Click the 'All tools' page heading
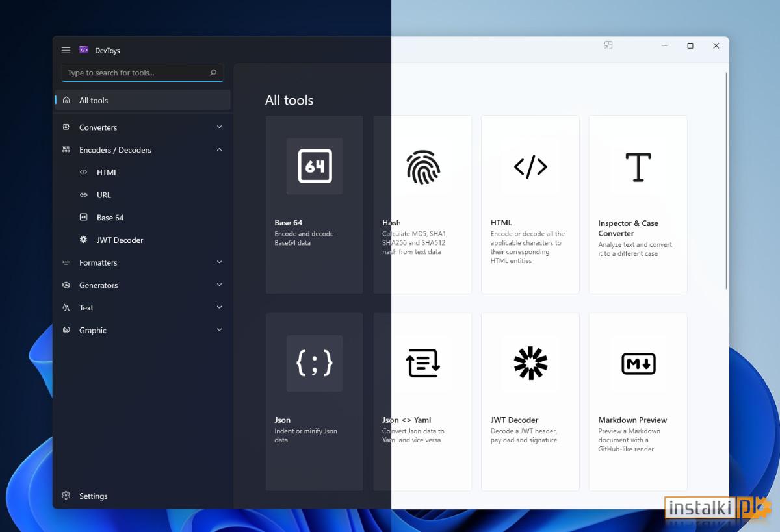This screenshot has height=532, width=780. (x=289, y=100)
